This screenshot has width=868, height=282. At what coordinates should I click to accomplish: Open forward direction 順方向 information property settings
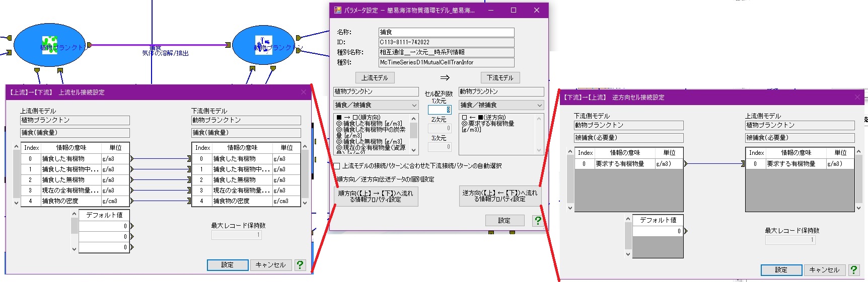(376, 196)
